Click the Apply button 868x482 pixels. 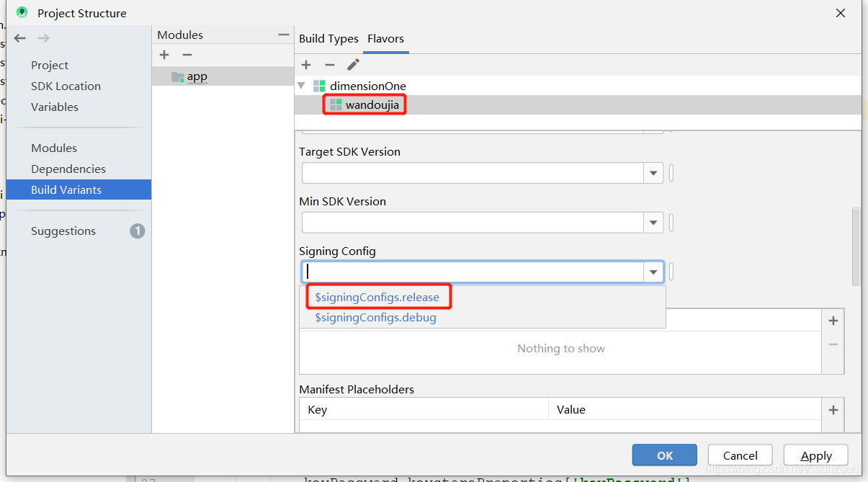[x=816, y=455]
